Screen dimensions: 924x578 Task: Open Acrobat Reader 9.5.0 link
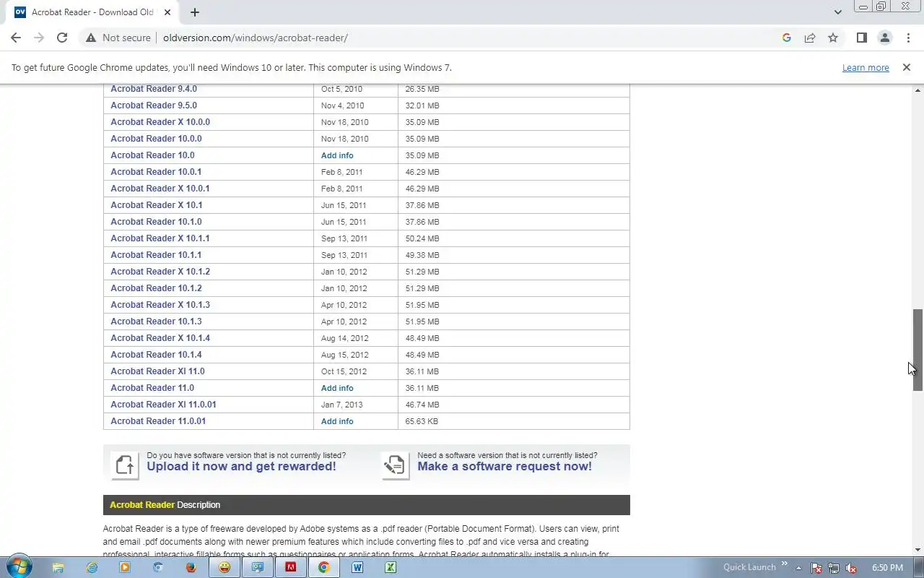click(x=154, y=105)
